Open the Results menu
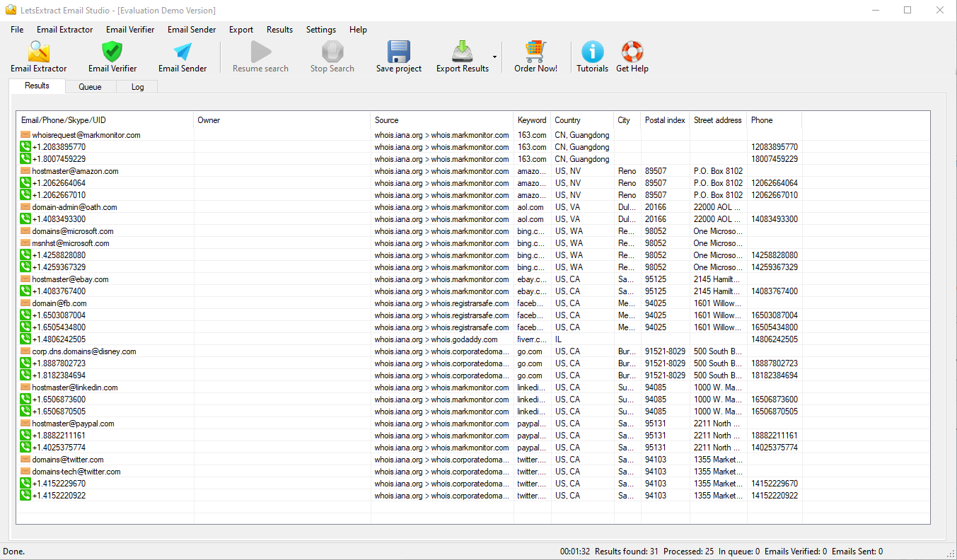Image resolution: width=957 pixels, height=560 pixels. click(279, 30)
